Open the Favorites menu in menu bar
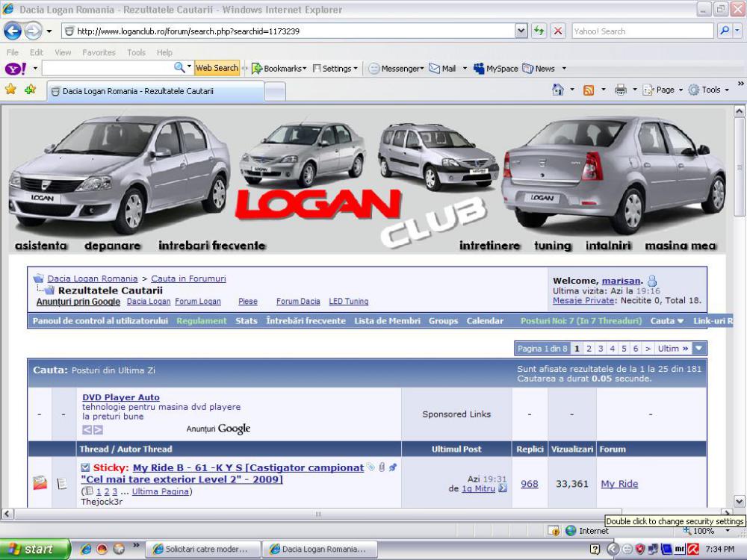The width and height of the screenshot is (747, 560). [x=99, y=52]
